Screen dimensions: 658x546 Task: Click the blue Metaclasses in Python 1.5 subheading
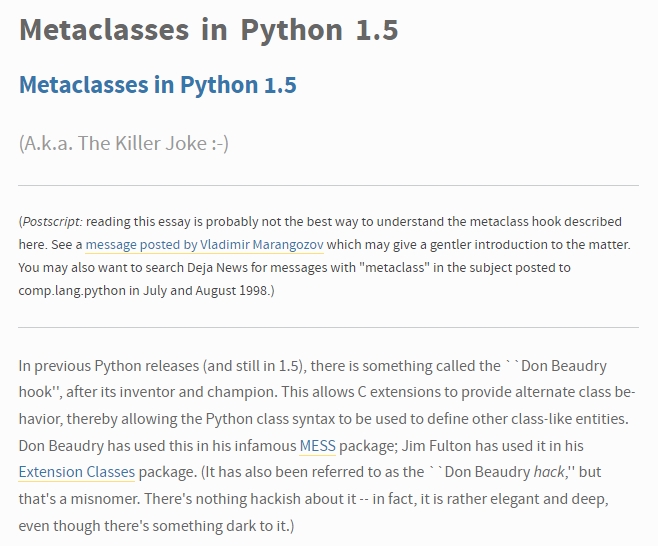[157, 85]
